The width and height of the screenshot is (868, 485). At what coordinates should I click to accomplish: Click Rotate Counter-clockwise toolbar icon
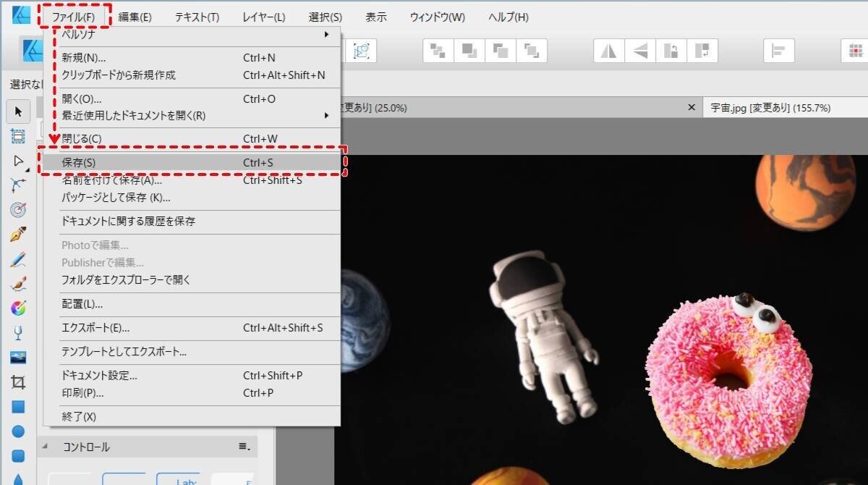[671, 50]
